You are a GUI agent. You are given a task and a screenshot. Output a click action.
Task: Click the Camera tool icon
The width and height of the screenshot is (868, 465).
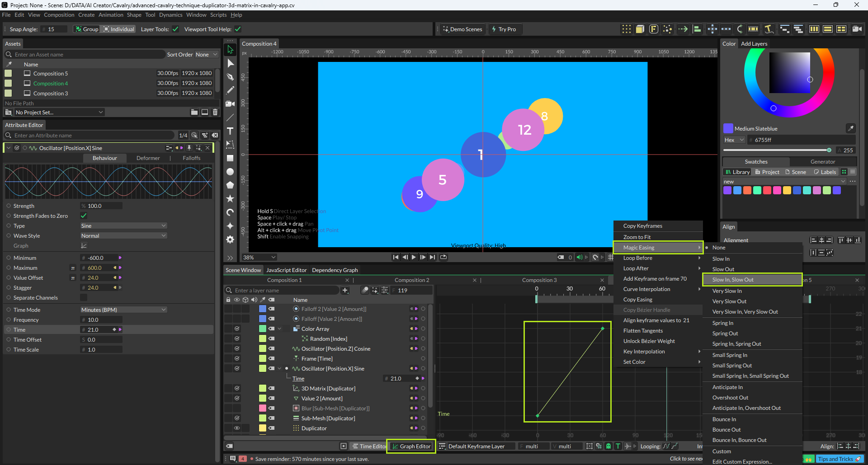coord(230,104)
